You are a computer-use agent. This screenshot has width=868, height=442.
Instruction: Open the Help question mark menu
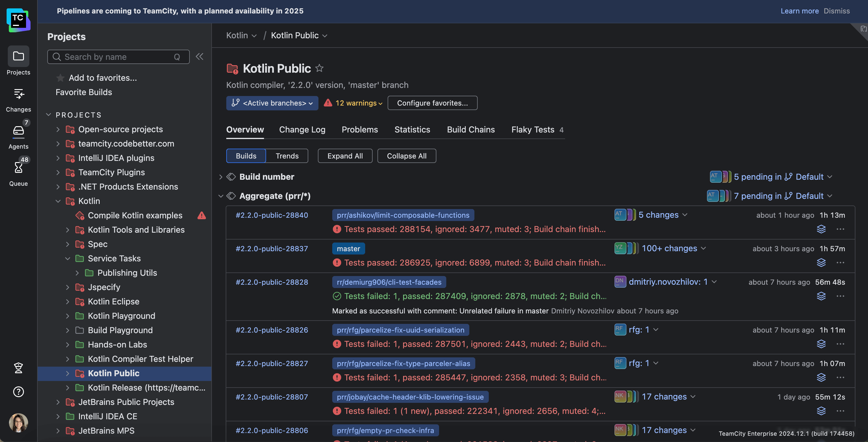coord(18,392)
